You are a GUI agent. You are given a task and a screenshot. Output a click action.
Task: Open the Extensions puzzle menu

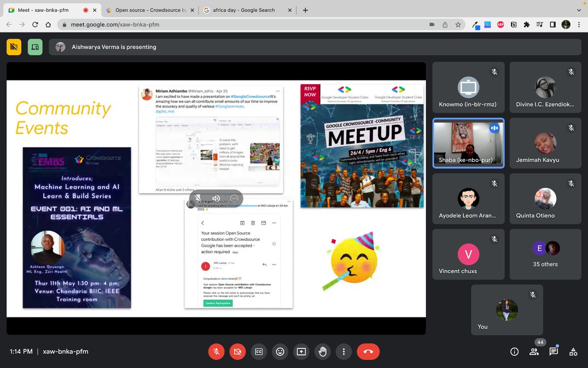[527, 25]
